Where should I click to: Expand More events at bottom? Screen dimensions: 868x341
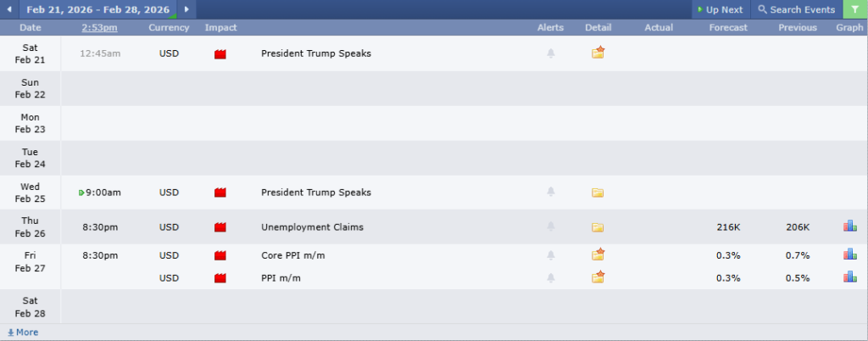pyautogui.click(x=23, y=333)
